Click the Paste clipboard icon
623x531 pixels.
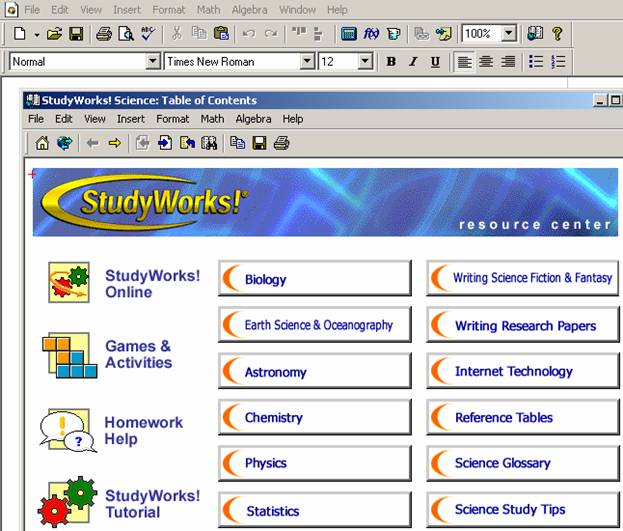(x=221, y=34)
